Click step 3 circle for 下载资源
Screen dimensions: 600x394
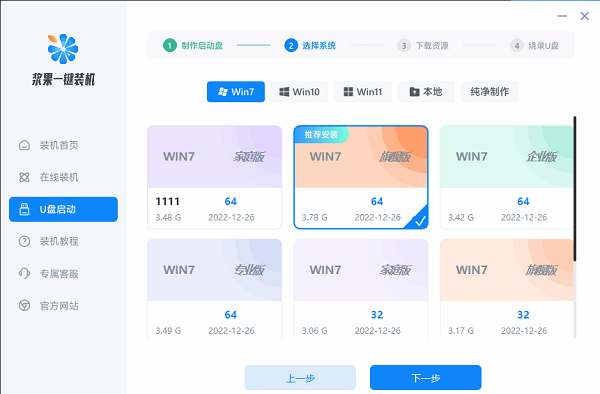click(x=404, y=46)
